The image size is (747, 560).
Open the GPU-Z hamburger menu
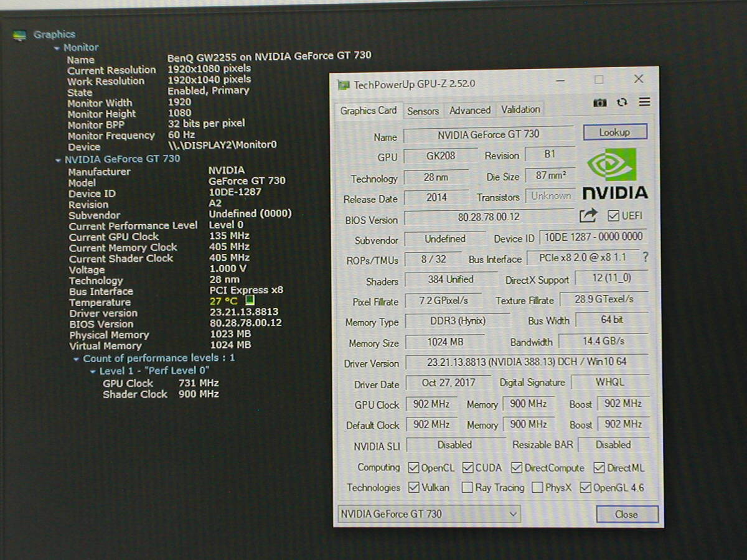(644, 102)
